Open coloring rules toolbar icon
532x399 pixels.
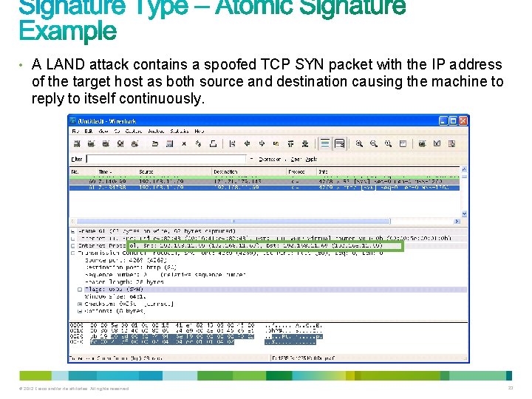coord(451,144)
